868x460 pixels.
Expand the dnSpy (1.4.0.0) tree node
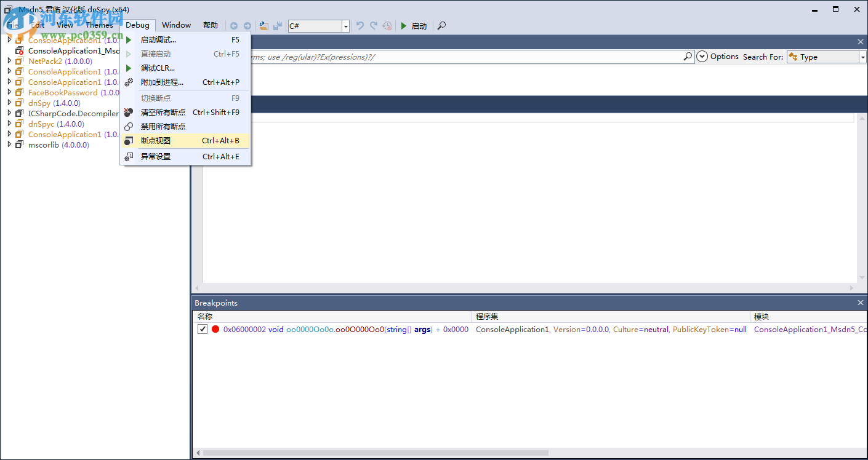(x=9, y=103)
